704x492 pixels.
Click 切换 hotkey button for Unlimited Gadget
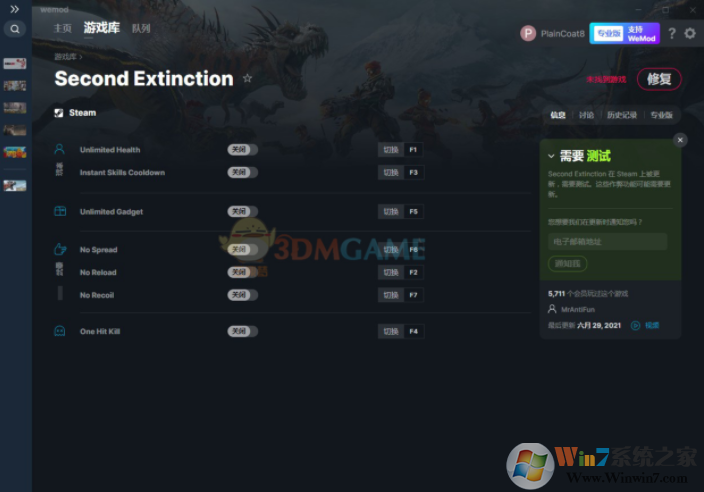tap(391, 211)
